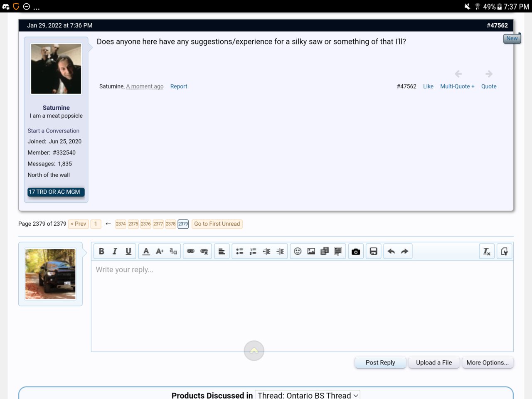Select current page 2379
The width and height of the screenshot is (532, 399).
183,224
